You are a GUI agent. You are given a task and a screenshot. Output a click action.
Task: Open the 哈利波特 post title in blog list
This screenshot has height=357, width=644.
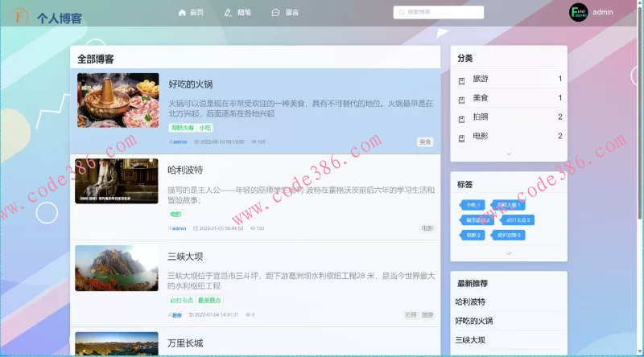[x=185, y=170]
